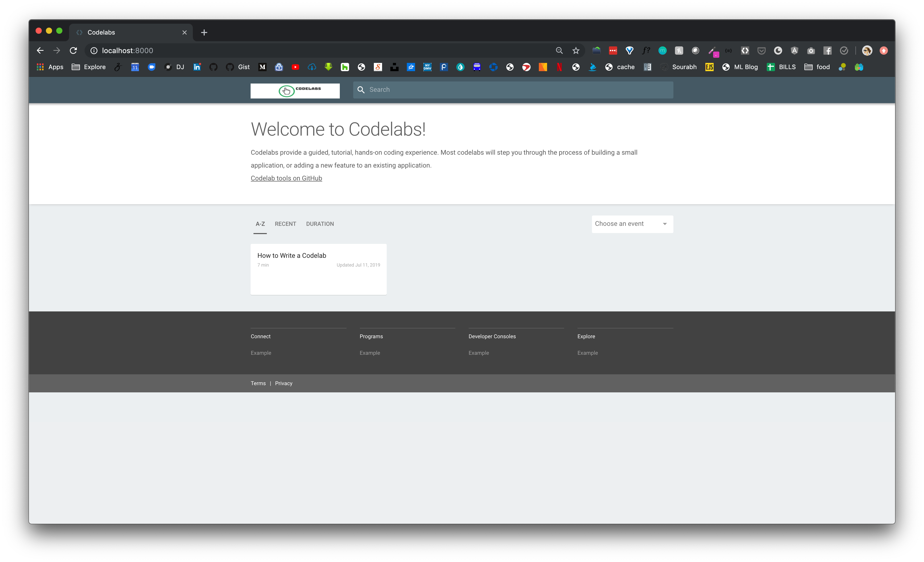
Task: Switch to the DURATION sorting tab
Action: click(319, 224)
